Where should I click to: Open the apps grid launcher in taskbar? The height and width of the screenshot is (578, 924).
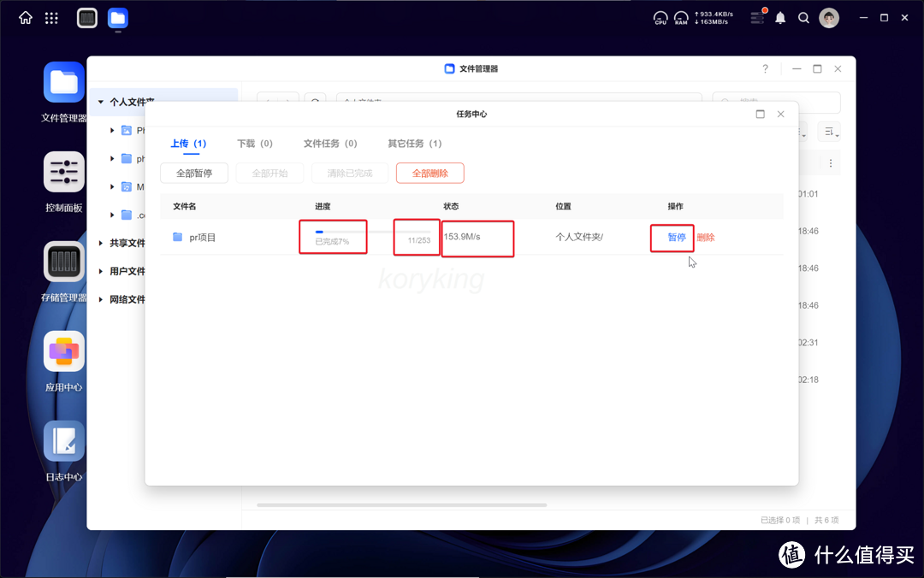pyautogui.click(x=51, y=17)
